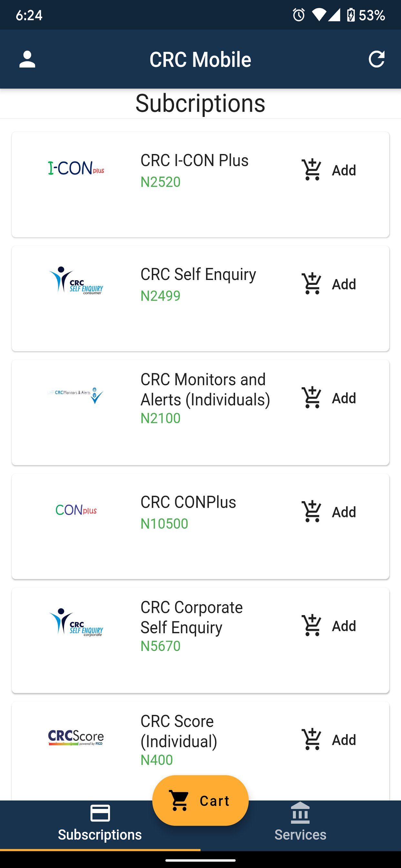Viewport: 401px width, 868px height.
Task: Tap the CRC Self Enquiry consumer logo
Action: [76, 281]
